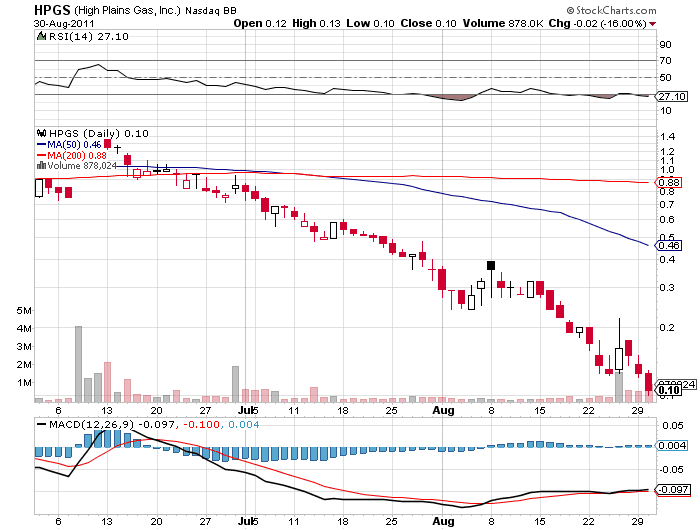Click the solid black candlestick near Aug 8

click(x=491, y=266)
